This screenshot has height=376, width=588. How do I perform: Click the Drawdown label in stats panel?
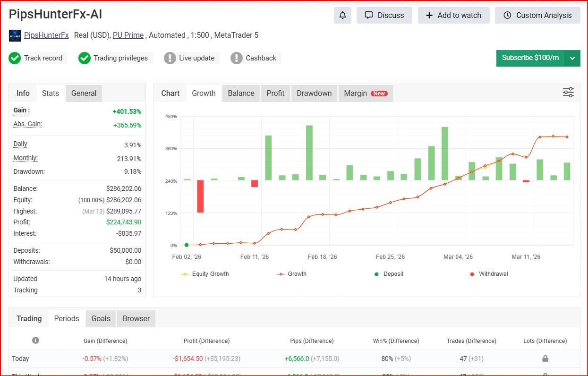pos(29,171)
